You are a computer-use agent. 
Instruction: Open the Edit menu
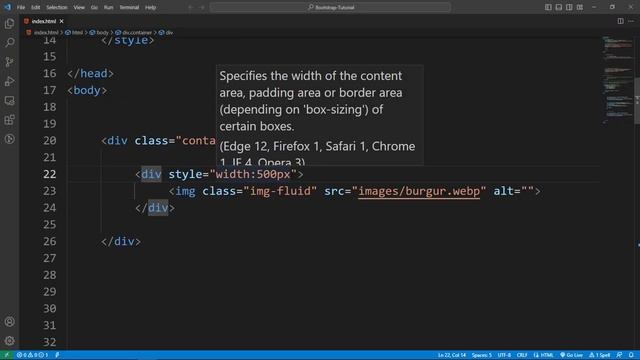coord(36,7)
